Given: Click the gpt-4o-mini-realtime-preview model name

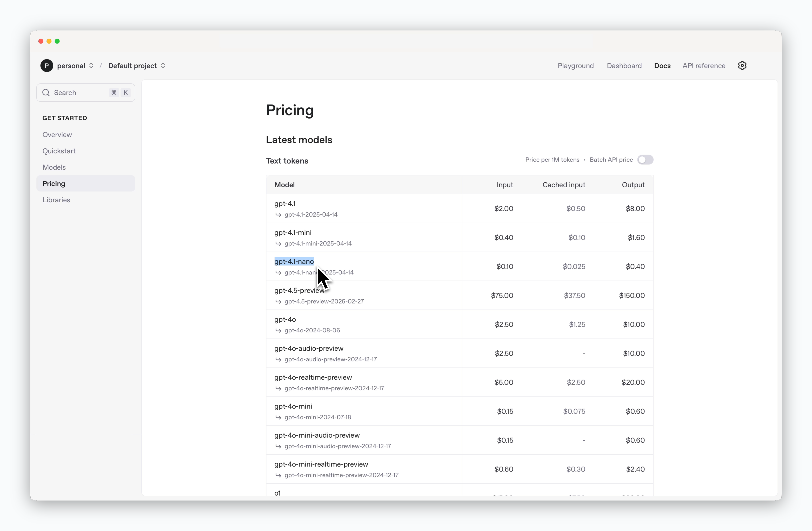Looking at the screenshot, I should (x=321, y=464).
